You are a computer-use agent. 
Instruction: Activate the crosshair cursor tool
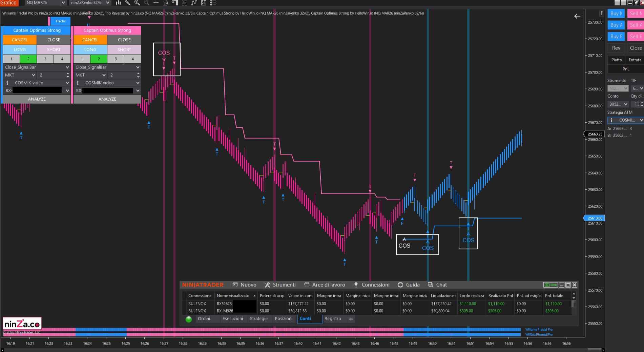click(x=156, y=3)
